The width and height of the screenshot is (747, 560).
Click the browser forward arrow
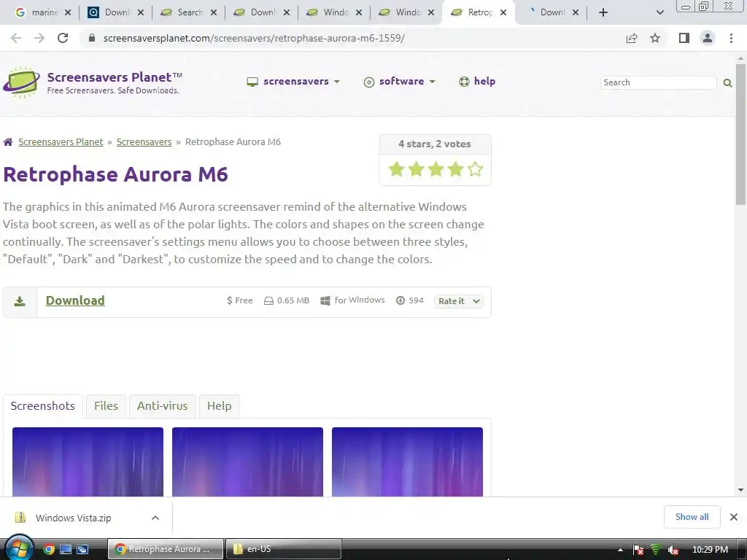click(x=39, y=38)
